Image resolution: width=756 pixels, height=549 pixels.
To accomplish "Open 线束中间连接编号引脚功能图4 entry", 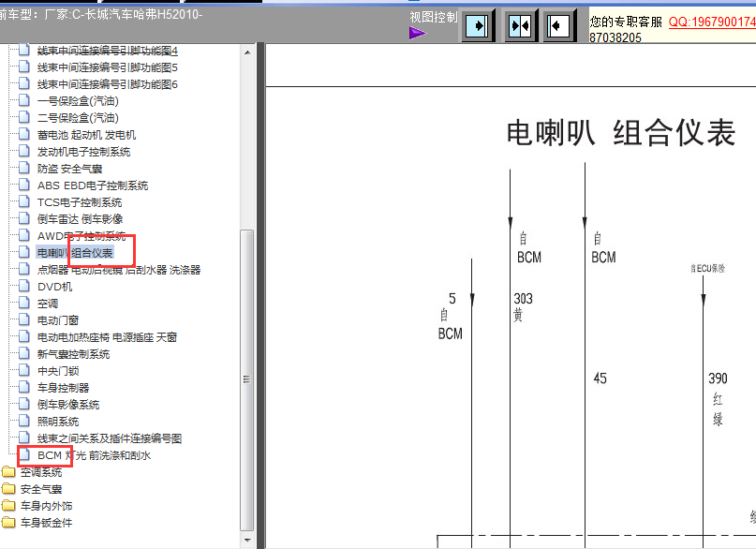I will coord(108,51).
